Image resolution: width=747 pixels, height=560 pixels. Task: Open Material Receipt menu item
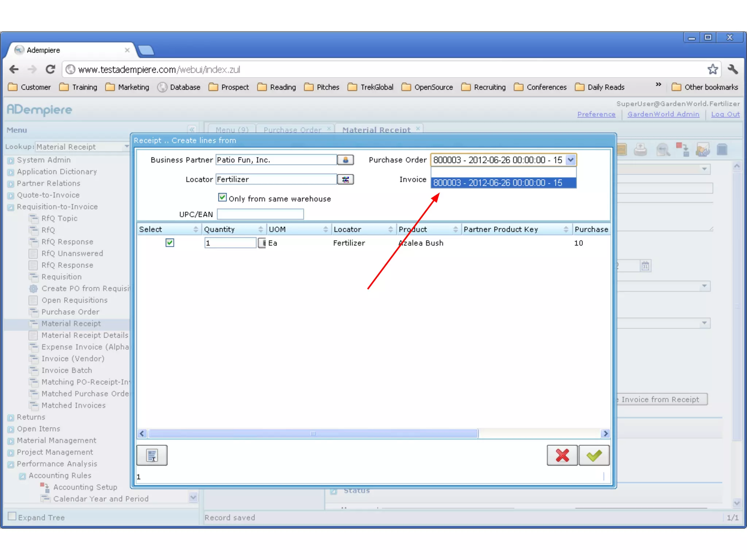pyautogui.click(x=71, y=323)
